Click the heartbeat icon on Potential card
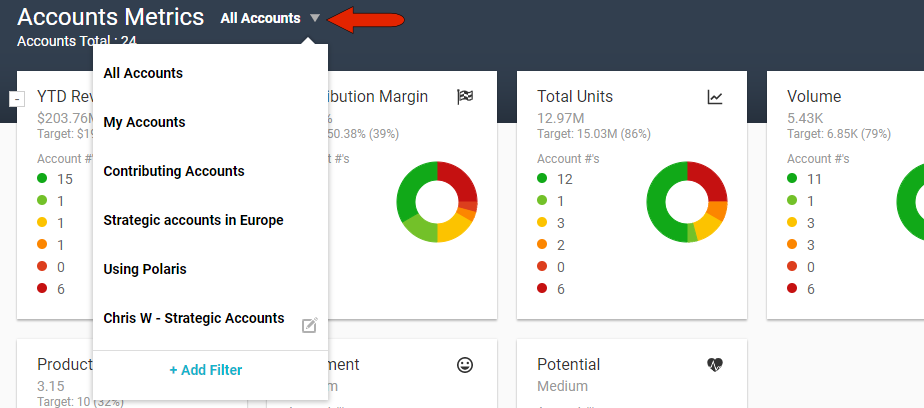Screen dimensions: 924x408 pyautogui.click(x=715, y=365)
